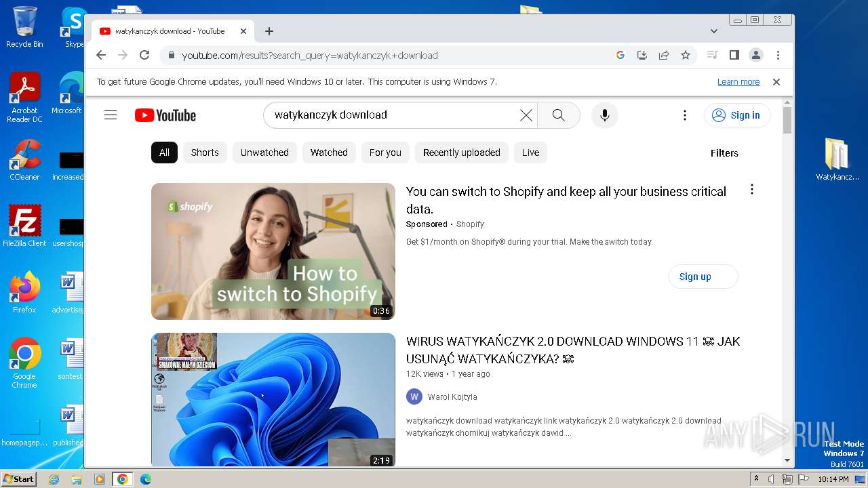Play the Watykańczyk 2.0 video thumbnail

pos(273,399)
